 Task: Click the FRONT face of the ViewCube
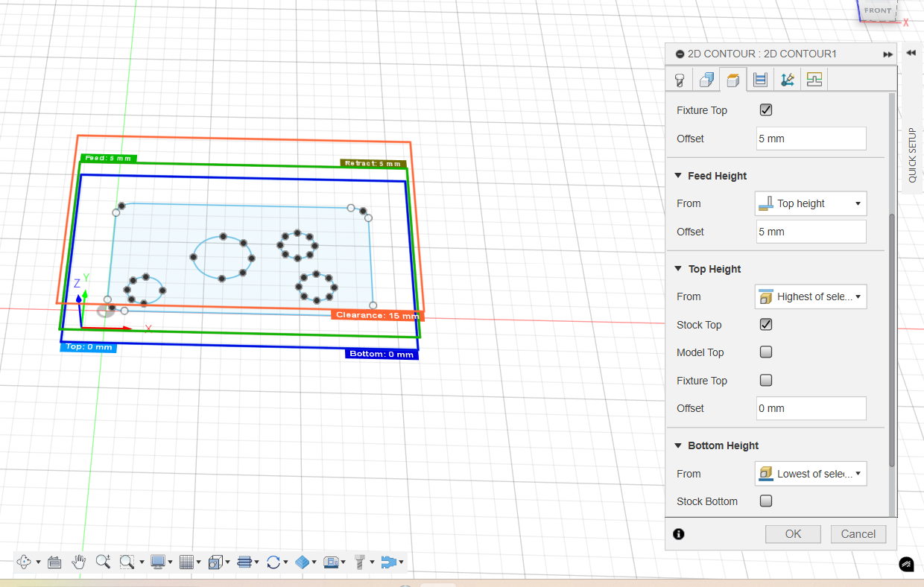click(878, 9)
